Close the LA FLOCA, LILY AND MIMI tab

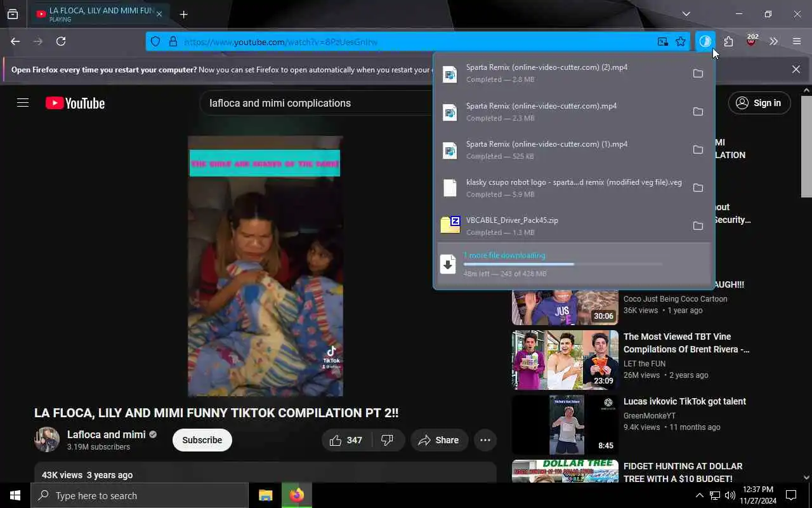click(x=159, y=14)
